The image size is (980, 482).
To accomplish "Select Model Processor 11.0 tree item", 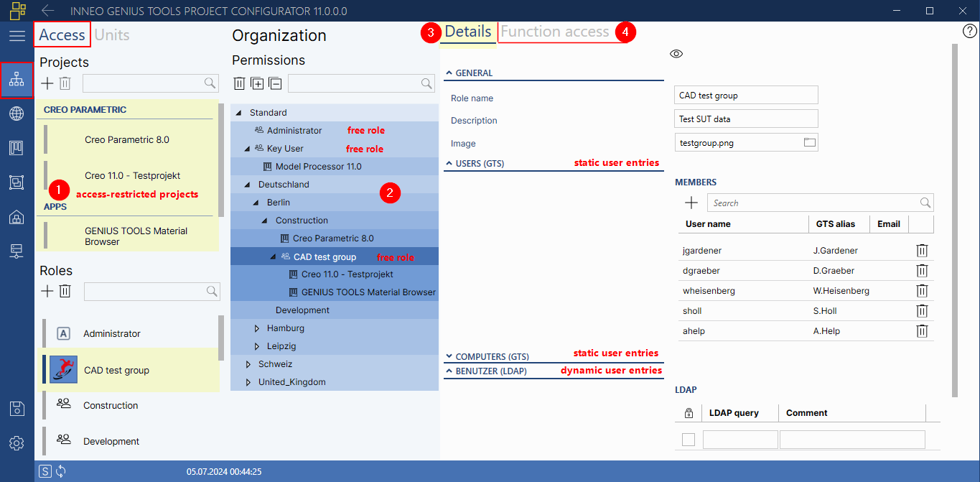I will point(319,167).
